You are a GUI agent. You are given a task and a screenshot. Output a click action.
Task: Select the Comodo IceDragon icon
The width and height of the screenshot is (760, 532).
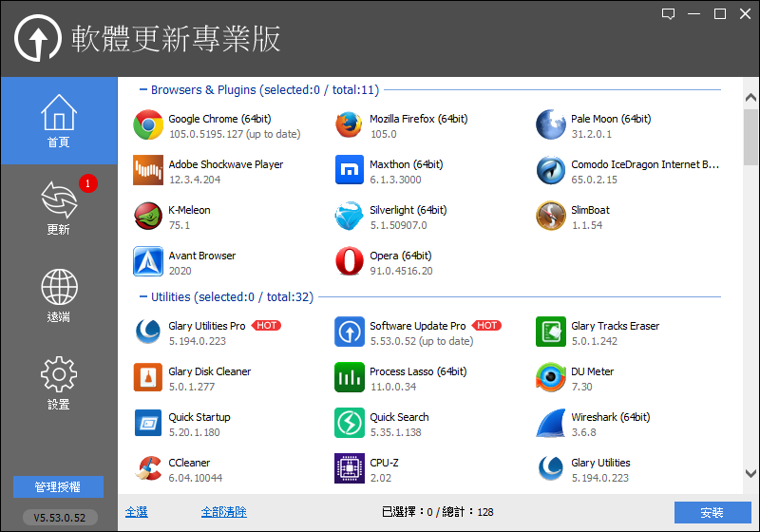(x=551, y=170)
